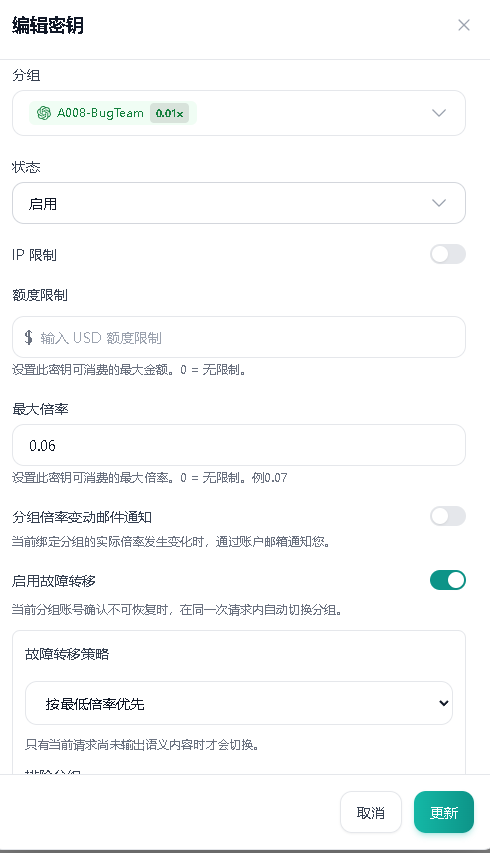Screen dimensions: 490x853
Task: Click the dollar sign icon in quota field
Action: pos(29,337)
